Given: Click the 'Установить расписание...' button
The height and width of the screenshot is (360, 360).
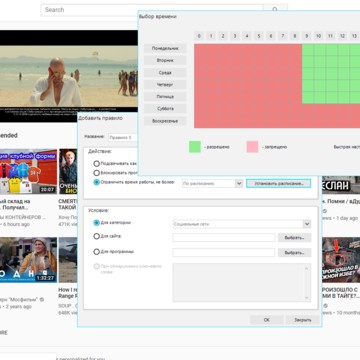Looking at the screenshot, I should point(278,183).
